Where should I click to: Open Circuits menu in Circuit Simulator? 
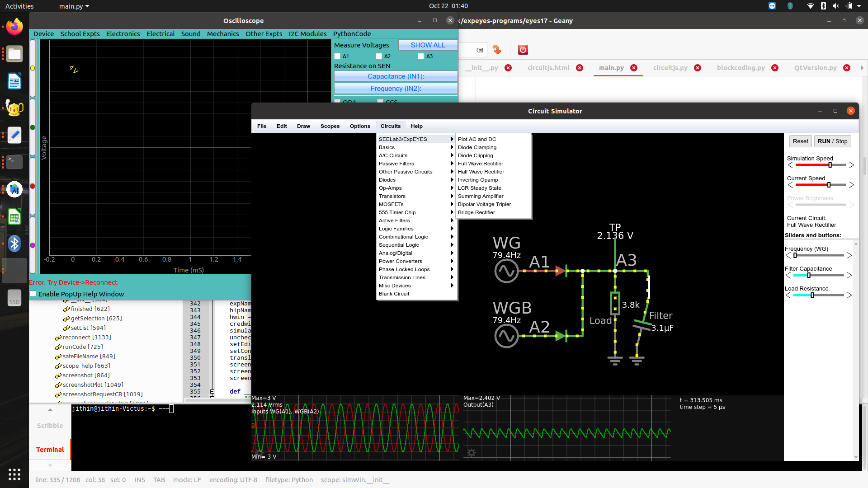[x=391, y=126]
